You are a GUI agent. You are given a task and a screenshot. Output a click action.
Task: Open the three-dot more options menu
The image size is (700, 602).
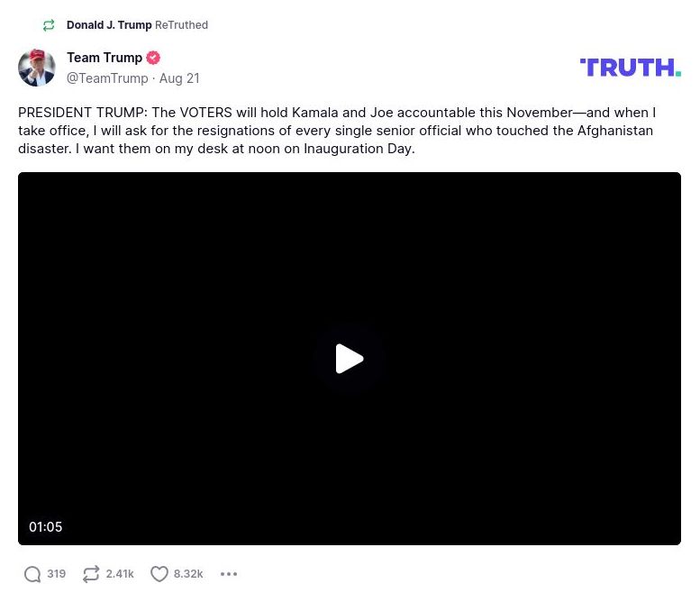click(x=229, y=574)
